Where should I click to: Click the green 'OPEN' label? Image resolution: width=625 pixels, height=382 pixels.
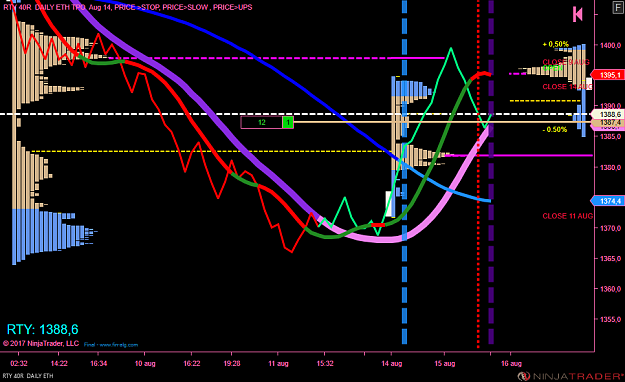tap(552, 68)
